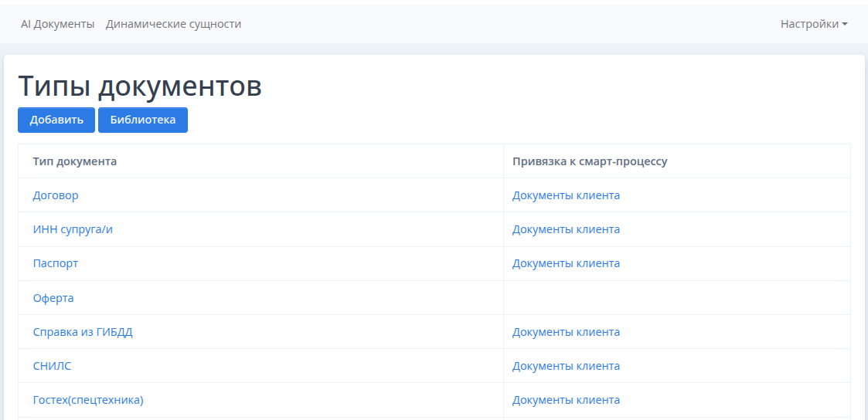Open Документы клиента for Гостех(спецтехника) row
868x420 pixels.
pos(566,400)
